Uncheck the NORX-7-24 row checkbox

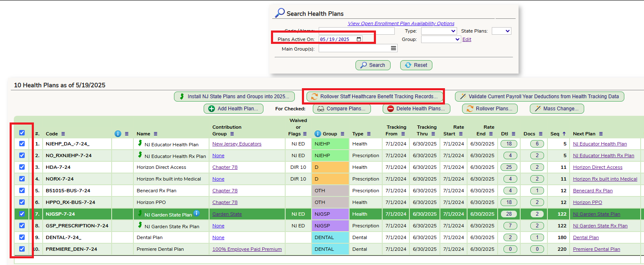pyautogui.click(x=22, y=178)
